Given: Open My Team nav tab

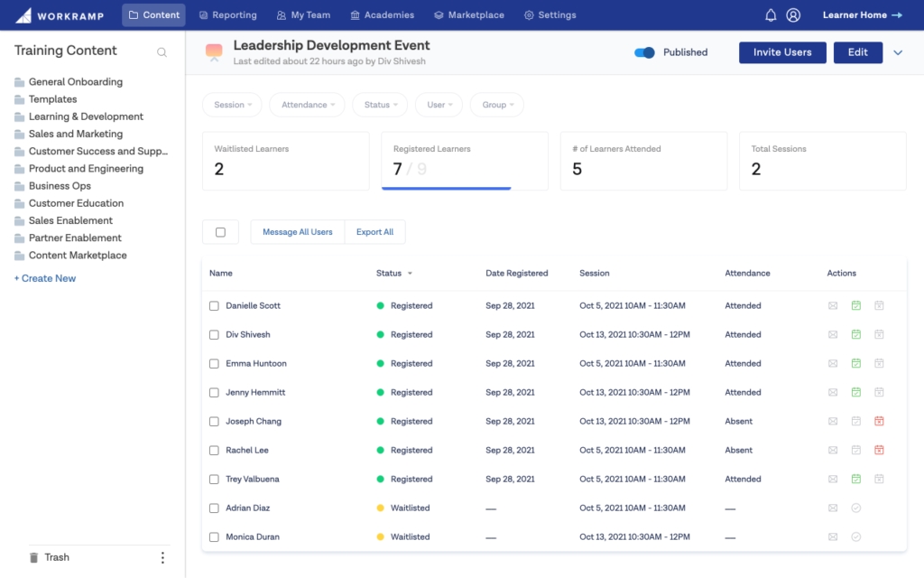Looking at the screenshot, I should click(x=303, y=15).
